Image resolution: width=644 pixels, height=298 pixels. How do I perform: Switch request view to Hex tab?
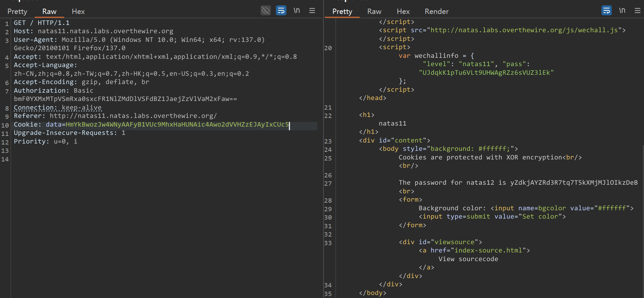[78, 12]
